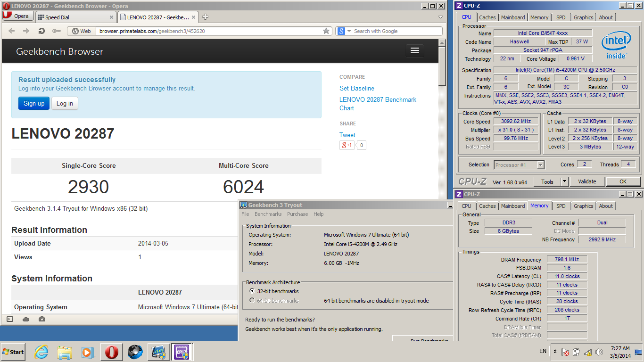Toggle Opera's panel icon in status bar
Image resolution: width=644 pixels, height=362 pixels.
click(x=10, y=319)
